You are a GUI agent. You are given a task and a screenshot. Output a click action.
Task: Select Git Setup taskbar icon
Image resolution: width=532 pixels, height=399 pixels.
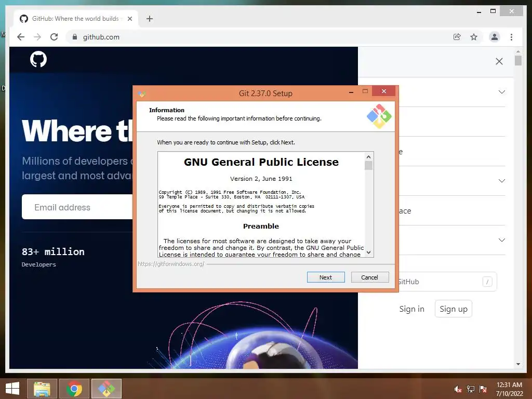tap(107, 389)
